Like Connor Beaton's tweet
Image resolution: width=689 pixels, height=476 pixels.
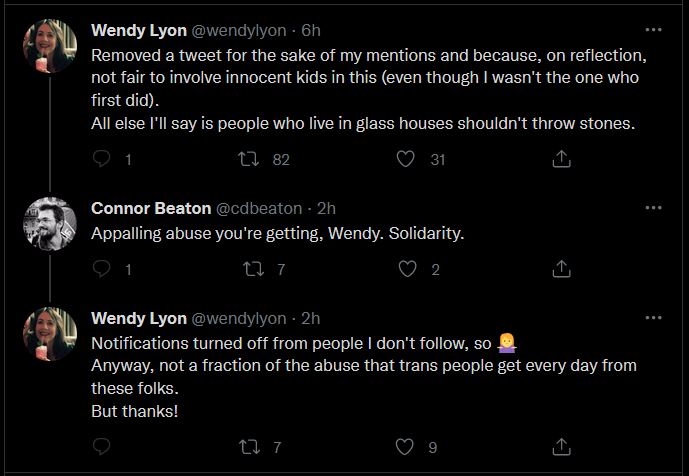click(x=406, y=268)
